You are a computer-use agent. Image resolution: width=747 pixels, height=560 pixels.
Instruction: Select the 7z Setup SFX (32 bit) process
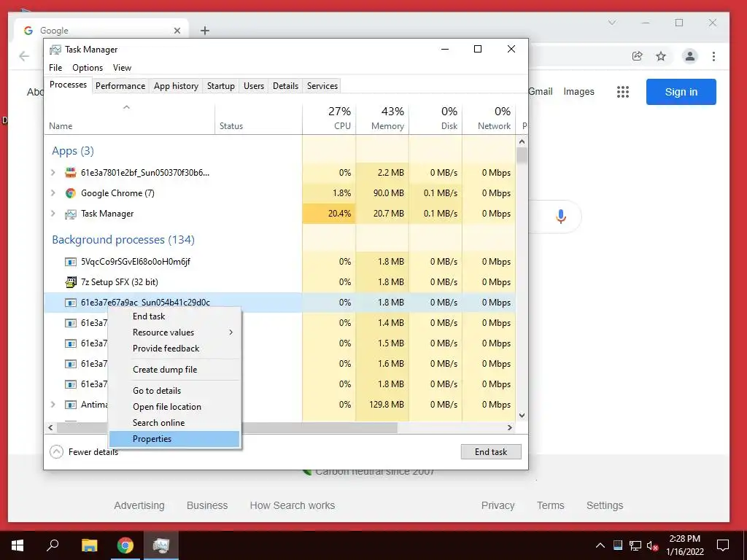click(x=120, y=282)
